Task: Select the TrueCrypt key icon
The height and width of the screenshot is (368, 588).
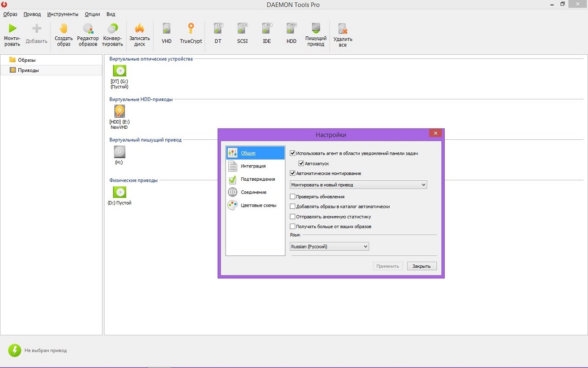Action: click(x=191, y=29)
